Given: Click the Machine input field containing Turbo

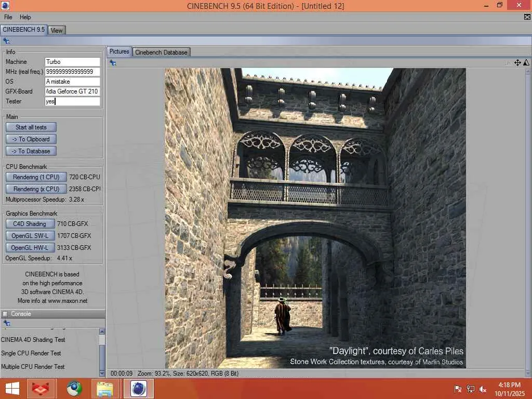Looking at the screenshot, I should point(73,62).
